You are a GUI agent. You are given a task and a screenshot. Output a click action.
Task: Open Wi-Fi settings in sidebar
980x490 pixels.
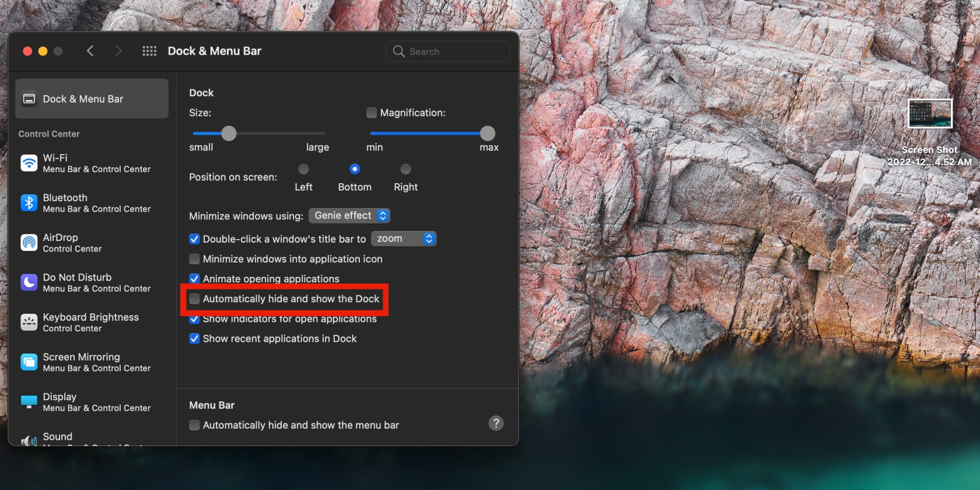pos(92,163)
